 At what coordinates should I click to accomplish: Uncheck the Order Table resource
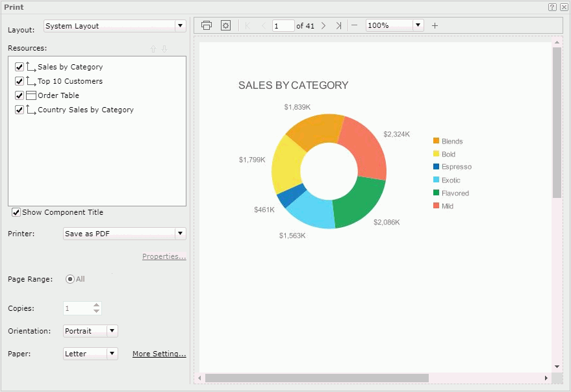click(x=19, y=95)
